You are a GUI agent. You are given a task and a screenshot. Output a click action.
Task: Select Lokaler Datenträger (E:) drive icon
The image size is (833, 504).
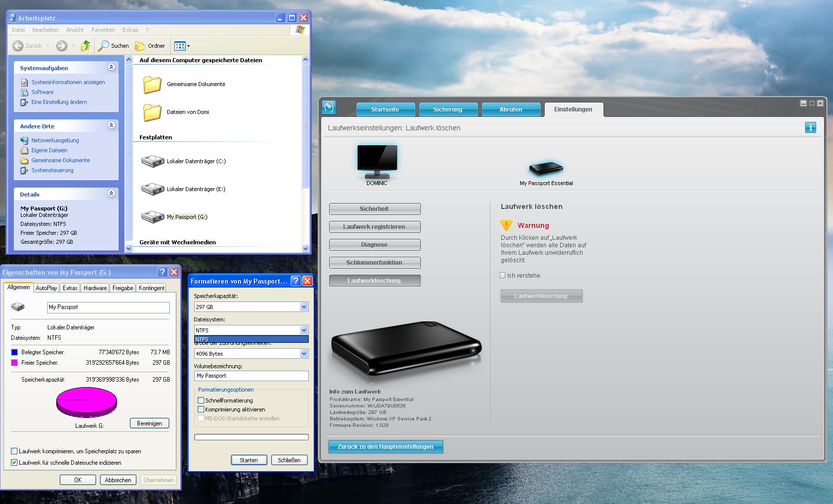click(x=152, y=189)
